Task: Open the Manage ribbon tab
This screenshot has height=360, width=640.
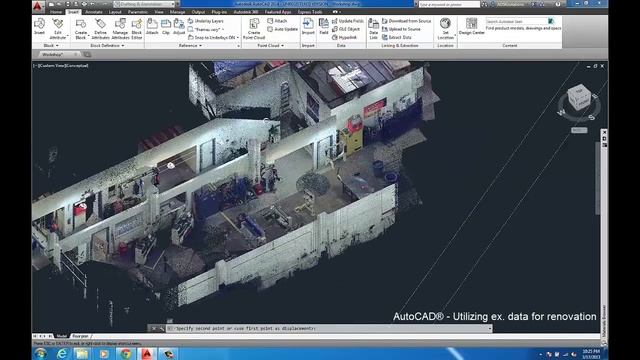Action: [177, 12]
